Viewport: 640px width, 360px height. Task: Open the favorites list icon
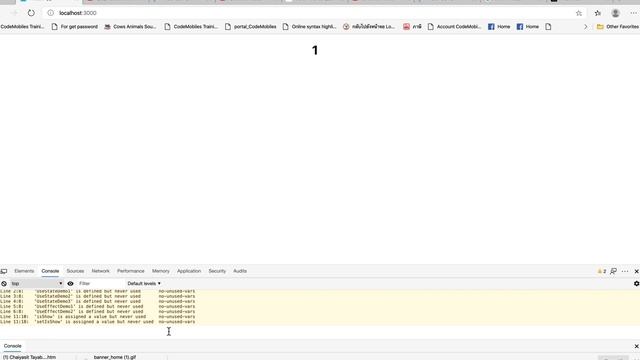point(598,13)
